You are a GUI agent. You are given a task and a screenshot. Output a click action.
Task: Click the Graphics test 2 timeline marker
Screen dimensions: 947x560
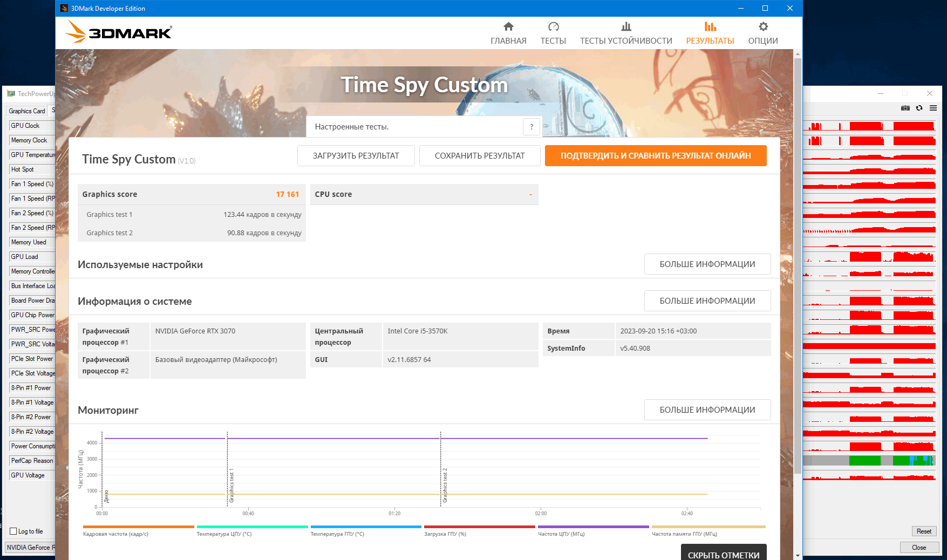click(445, 485)
